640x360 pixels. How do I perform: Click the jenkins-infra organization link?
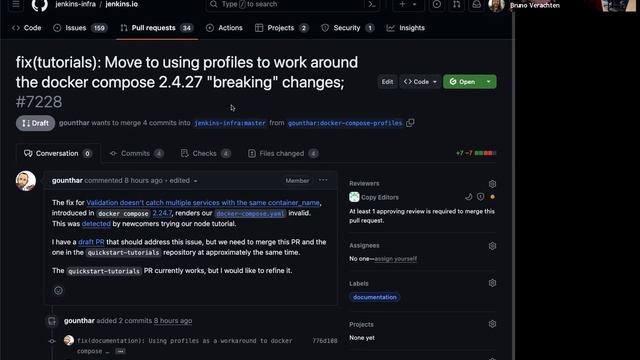pos(76,4)
